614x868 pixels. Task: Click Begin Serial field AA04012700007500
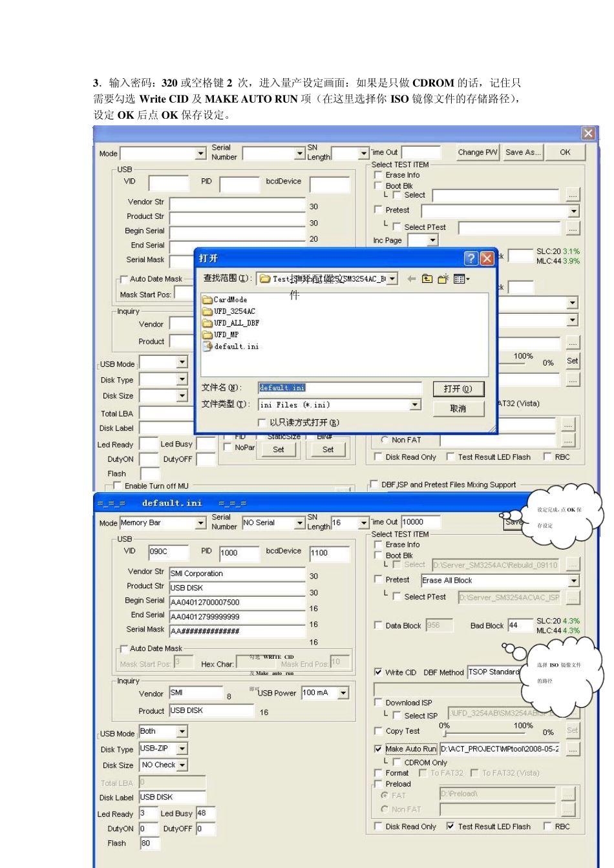tap(237, 602)
